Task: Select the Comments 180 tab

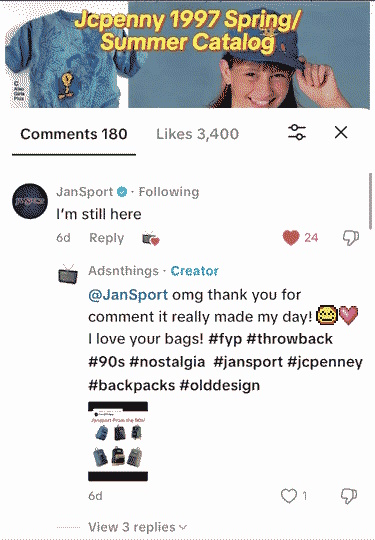Action: pyautogui.click(x=74, y=134)
